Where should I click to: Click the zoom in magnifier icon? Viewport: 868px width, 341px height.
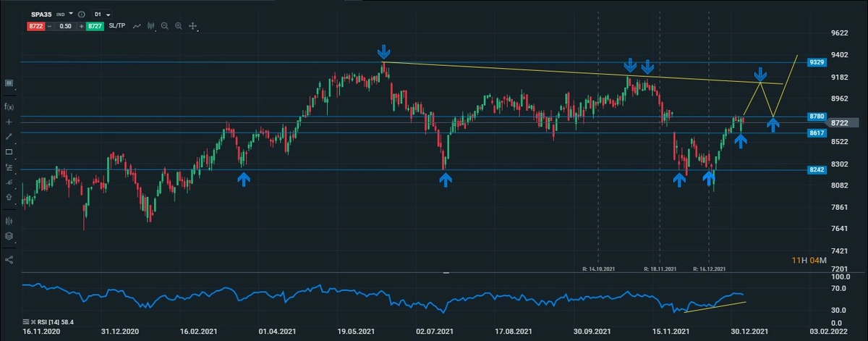[179, 26]
